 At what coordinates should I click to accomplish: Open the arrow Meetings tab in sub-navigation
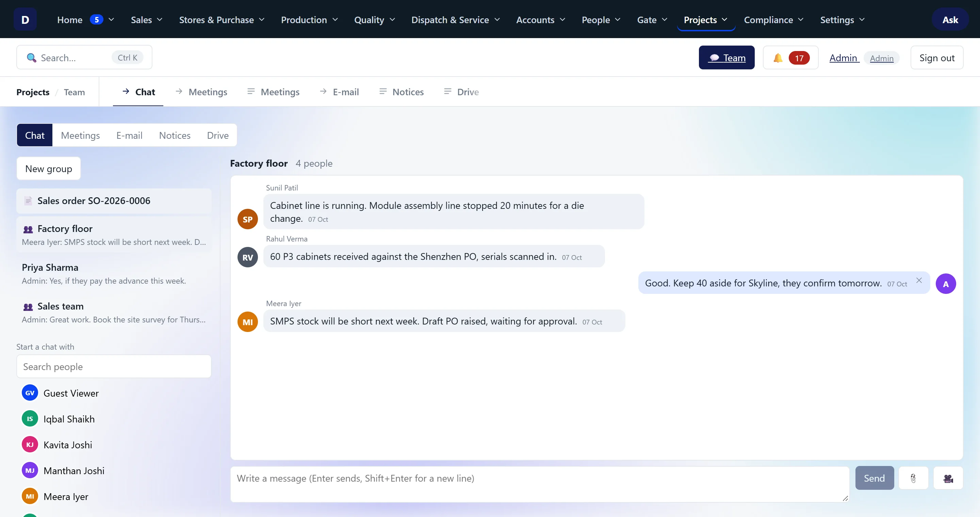pos(201,92)
